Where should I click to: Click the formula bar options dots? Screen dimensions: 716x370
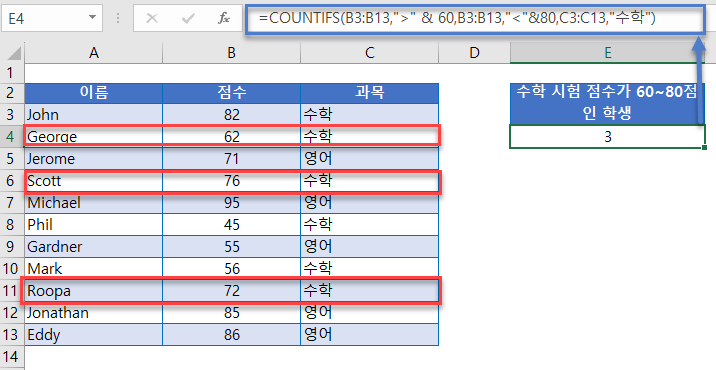118,18
